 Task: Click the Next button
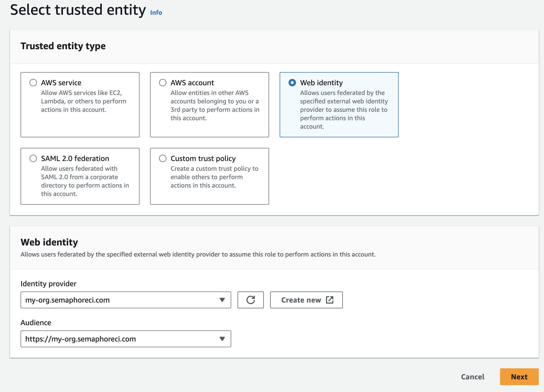(519, 377)
